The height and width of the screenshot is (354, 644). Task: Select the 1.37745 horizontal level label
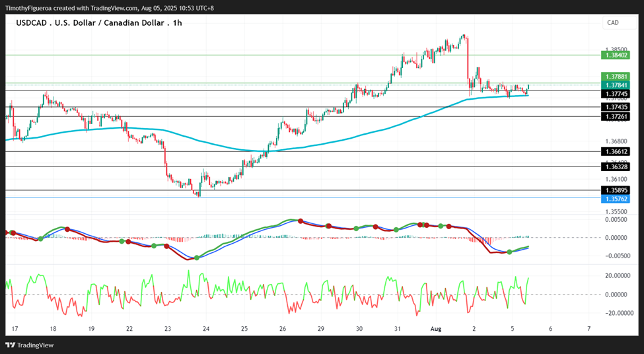[614, 94]
